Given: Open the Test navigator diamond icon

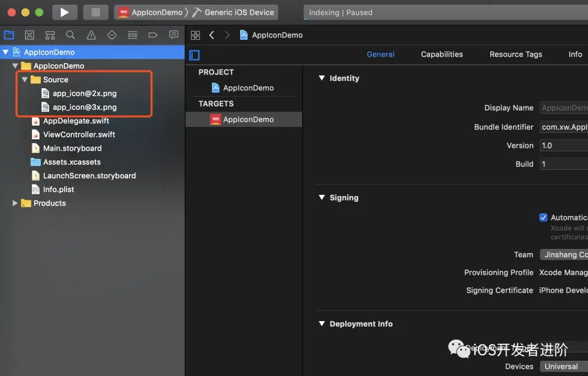Looking at the screenshot, I should point(112,35).
